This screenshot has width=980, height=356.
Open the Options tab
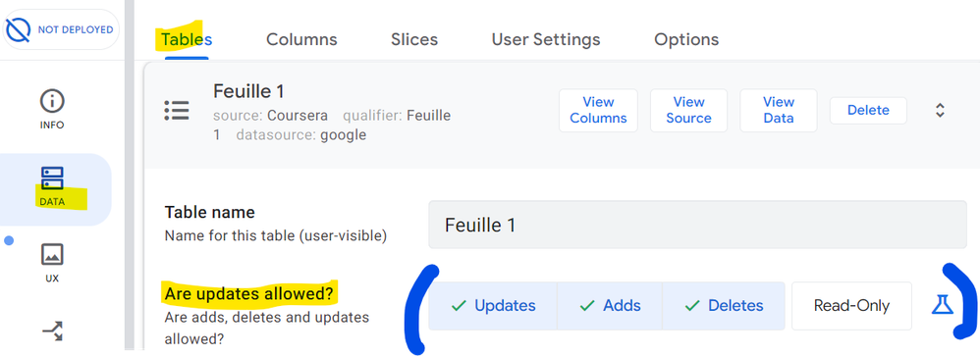point(686,39)
